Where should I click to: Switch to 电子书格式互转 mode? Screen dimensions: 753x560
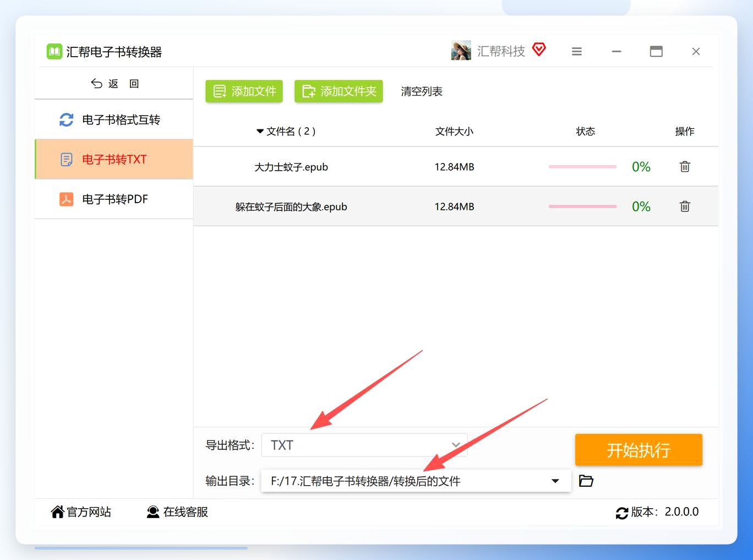(114, 119)
